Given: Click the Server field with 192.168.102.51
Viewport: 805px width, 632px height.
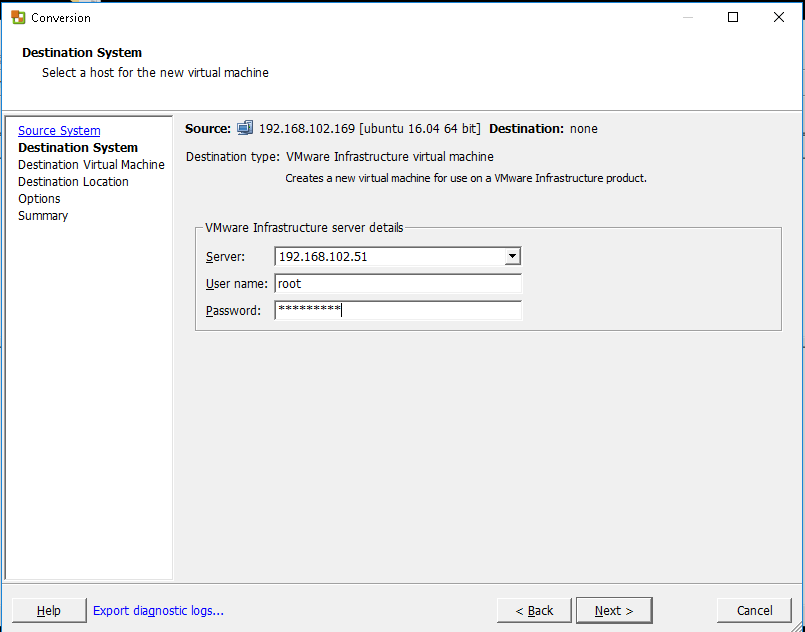Looking at the screenshot, I should click(398, 256).
